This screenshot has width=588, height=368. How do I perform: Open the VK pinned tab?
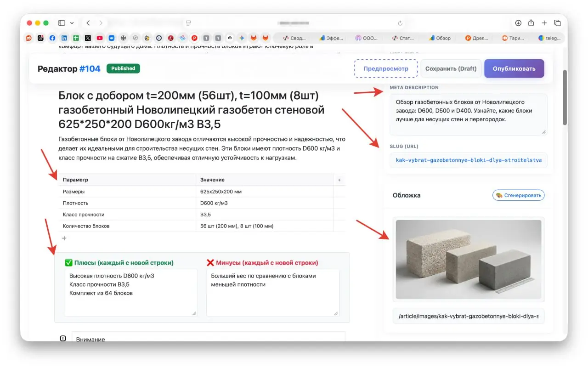(x=112, y=38)
